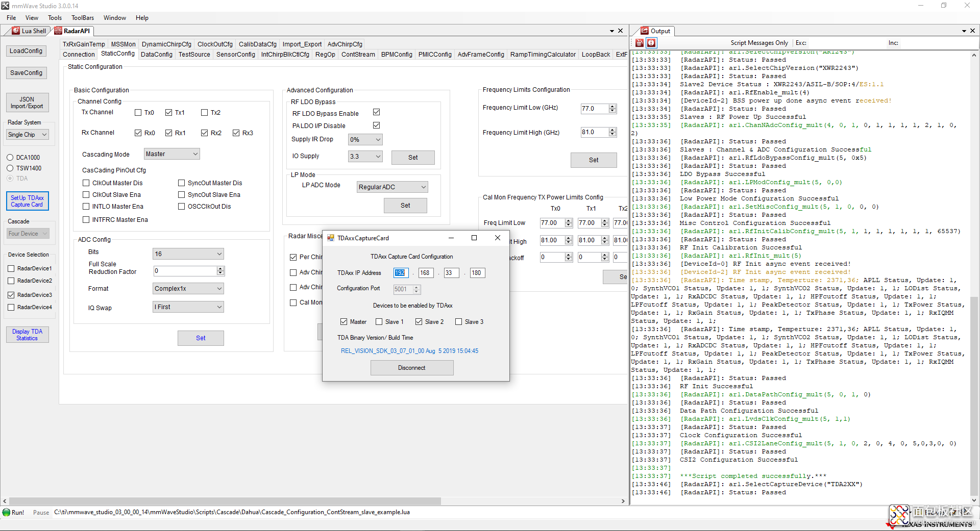
Task: Open the IQ Swap dropdown
Action: point(188,307)
